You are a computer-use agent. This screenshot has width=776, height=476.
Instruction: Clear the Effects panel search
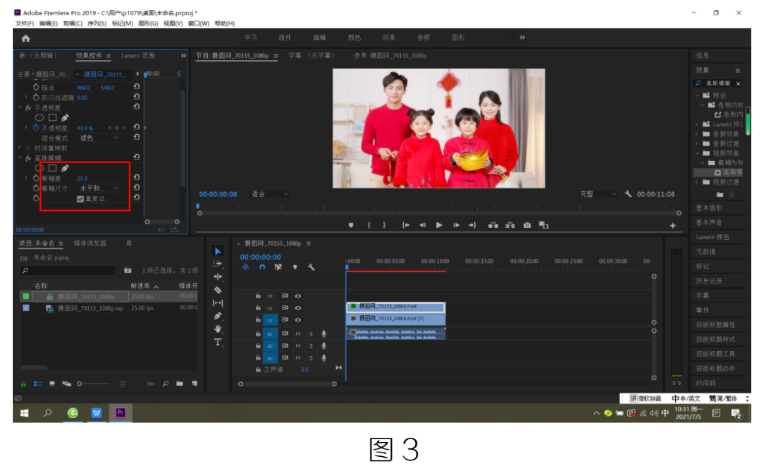pyautogui.click(x=738, y=84)
